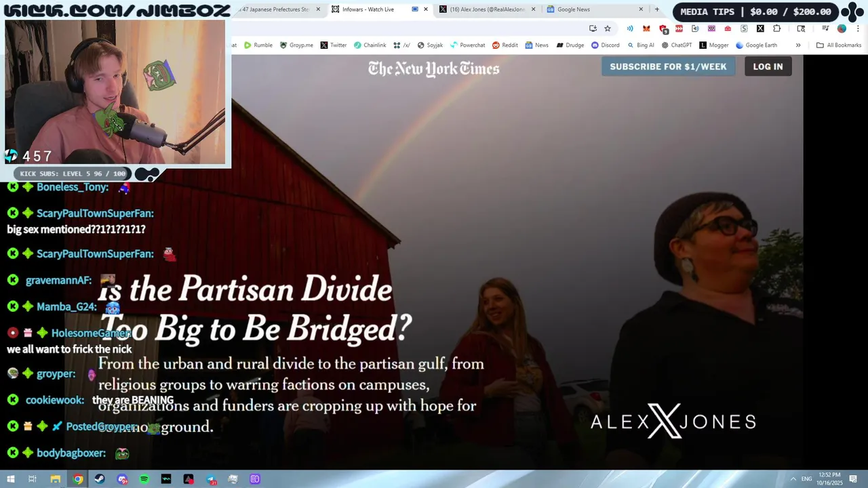Show hidden system tray icons

[793, 479]
